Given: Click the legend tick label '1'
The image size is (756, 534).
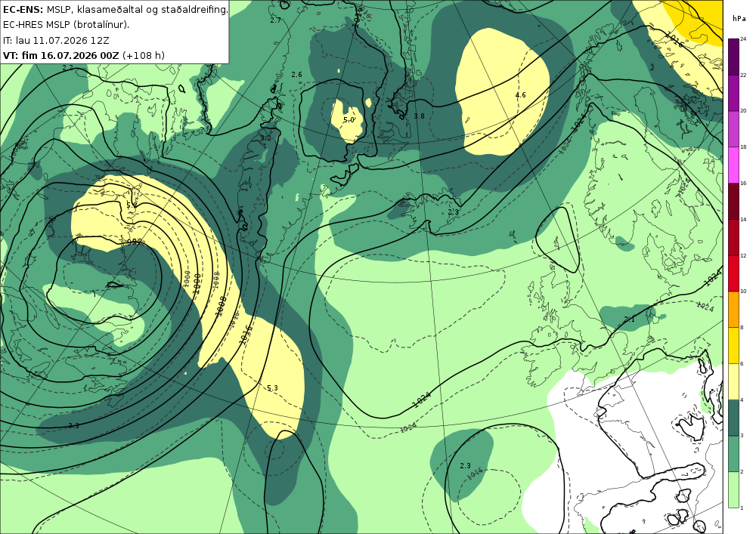Looking at the screenshot, I should [x=742, y=508].
